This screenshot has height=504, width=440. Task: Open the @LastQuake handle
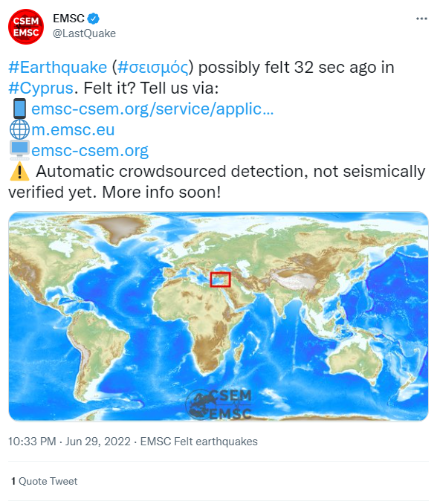tap(84, 33)
